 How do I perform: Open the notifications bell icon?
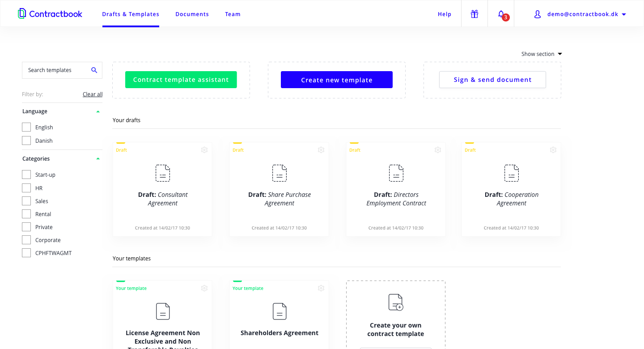pos(501,14)
